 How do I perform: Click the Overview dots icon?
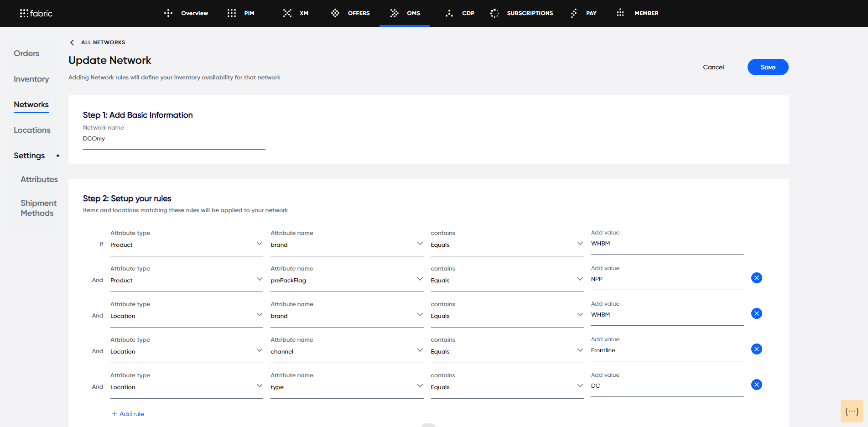tap(168, 13)
